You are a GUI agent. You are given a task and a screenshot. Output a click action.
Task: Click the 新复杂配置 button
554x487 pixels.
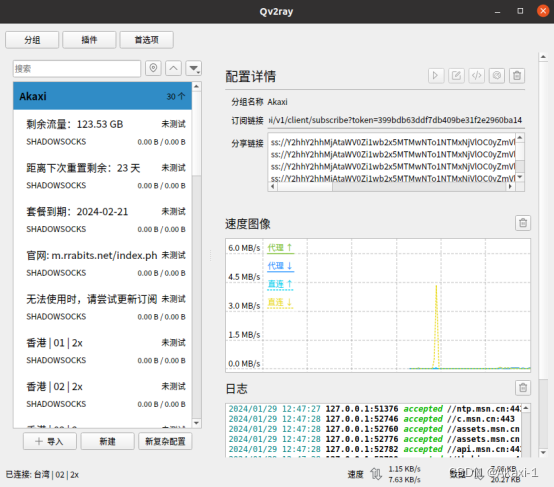pos(165,441)
